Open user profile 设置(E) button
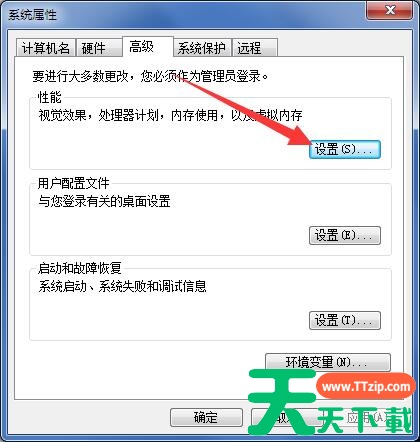 [345, 235]
